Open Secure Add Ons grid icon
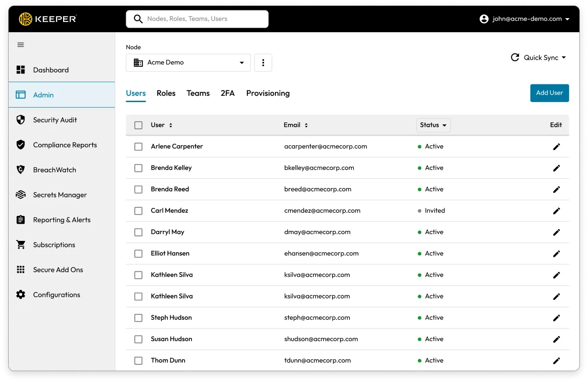588x382 pixels. pos(21,269)
